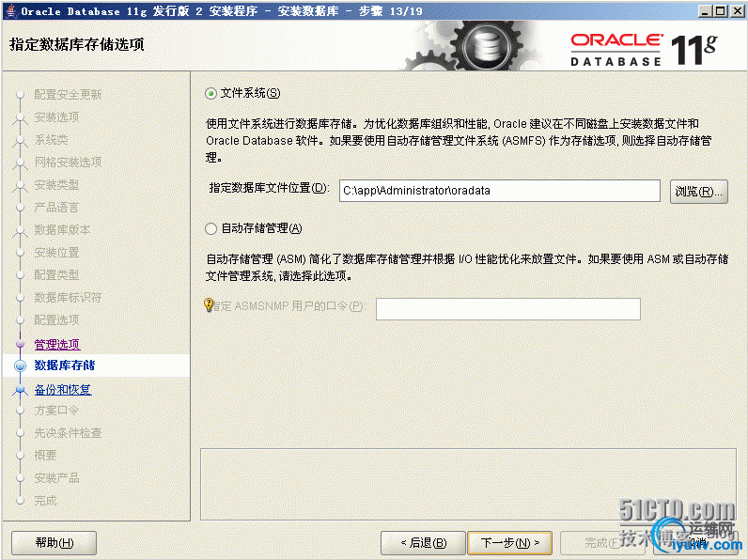Click the ASMSNMP password input field
Viewport: 748px width, 560px height.
click(x=508, y=309)
